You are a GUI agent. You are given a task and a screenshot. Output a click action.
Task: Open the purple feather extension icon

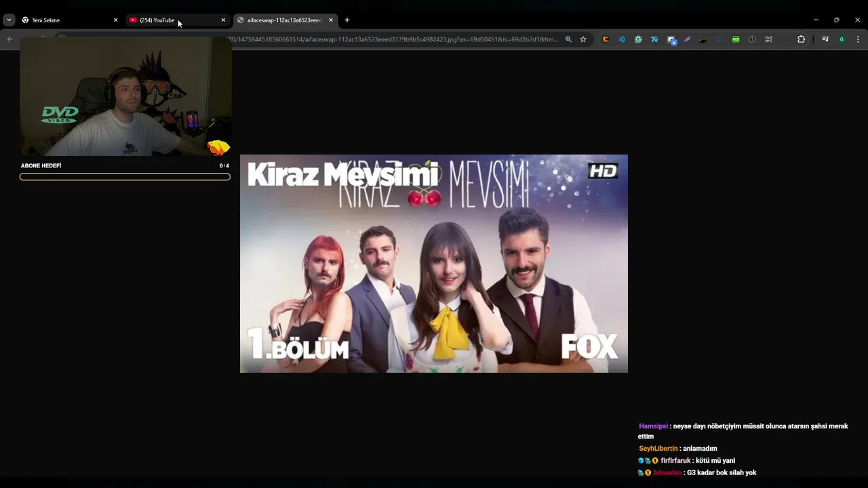point(687,39)
